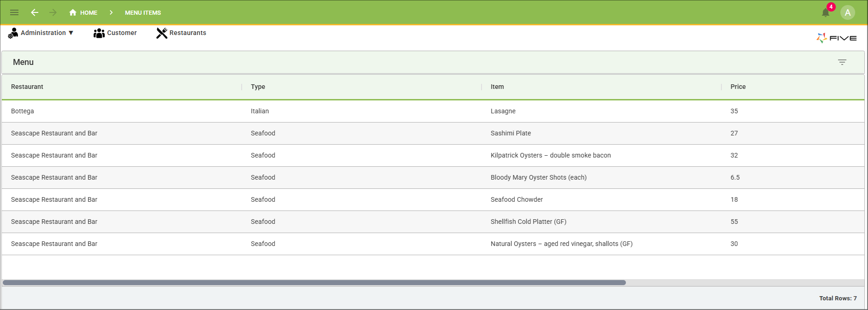Click the home icon in breadcrumb
868x310 pixels.
click(73, 12)
